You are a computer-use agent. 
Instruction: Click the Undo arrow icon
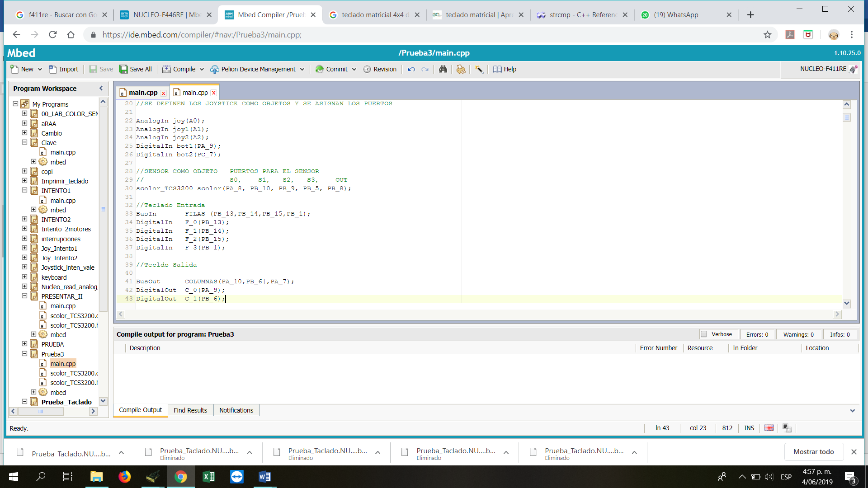[x=411, y=69]
